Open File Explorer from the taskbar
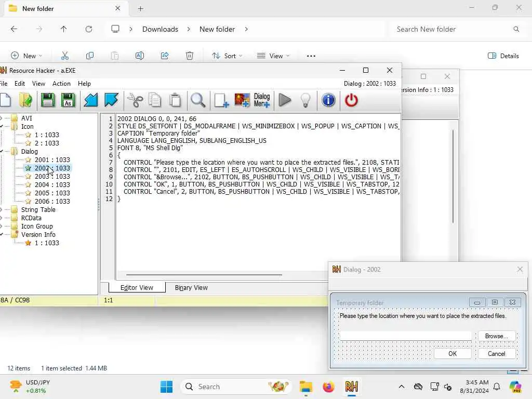Screen dimensions: 532x399 coord(305,387)
